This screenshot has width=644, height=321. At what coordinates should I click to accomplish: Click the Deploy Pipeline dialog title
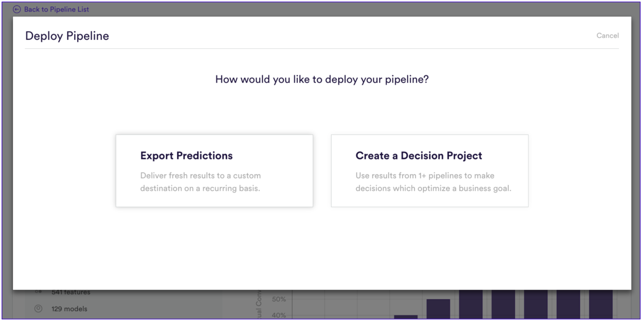pos(67,36)
